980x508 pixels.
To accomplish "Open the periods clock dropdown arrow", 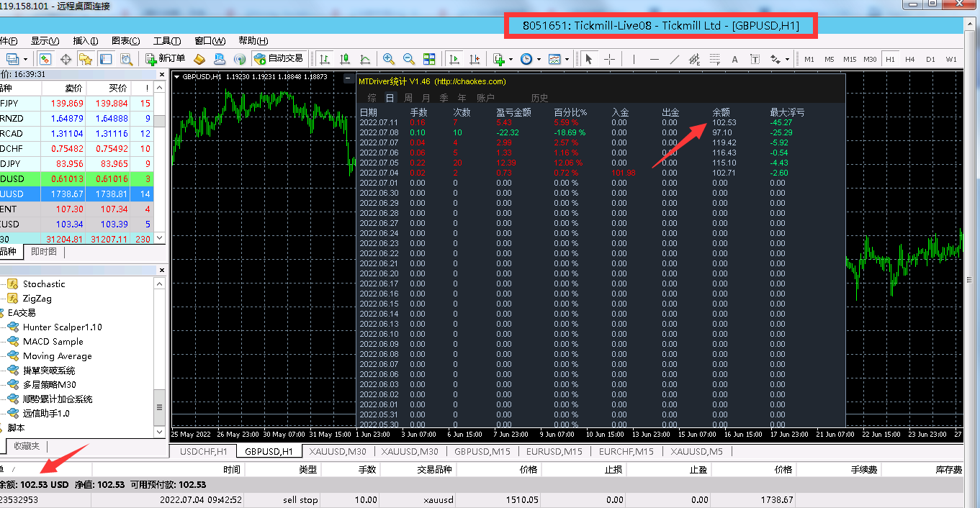I will tap(539, 59).
